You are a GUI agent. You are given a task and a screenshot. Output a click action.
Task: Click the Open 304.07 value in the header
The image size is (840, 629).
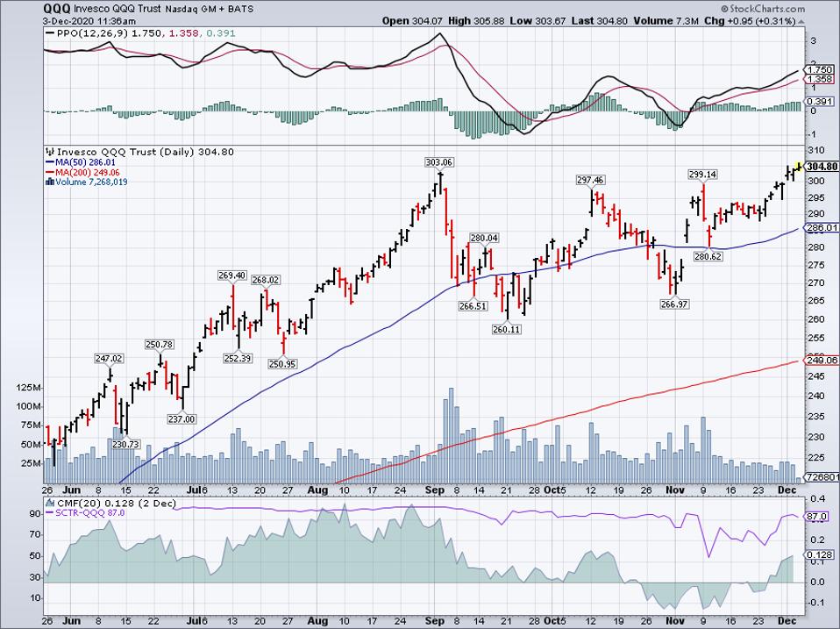click(x=412, y=21)
